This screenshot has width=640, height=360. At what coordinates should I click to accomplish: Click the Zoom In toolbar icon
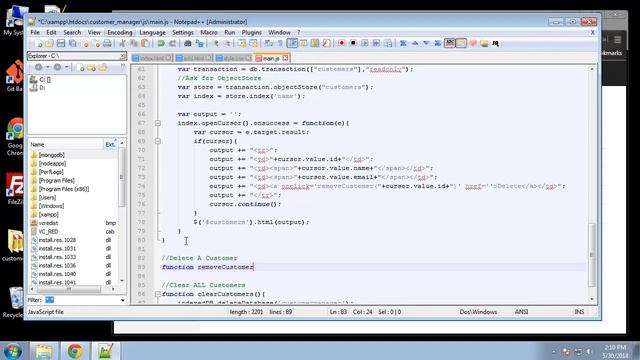pos(216,43)
